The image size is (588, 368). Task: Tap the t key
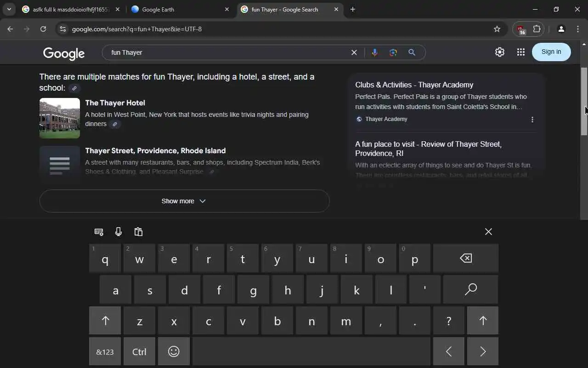click(243, 259)
